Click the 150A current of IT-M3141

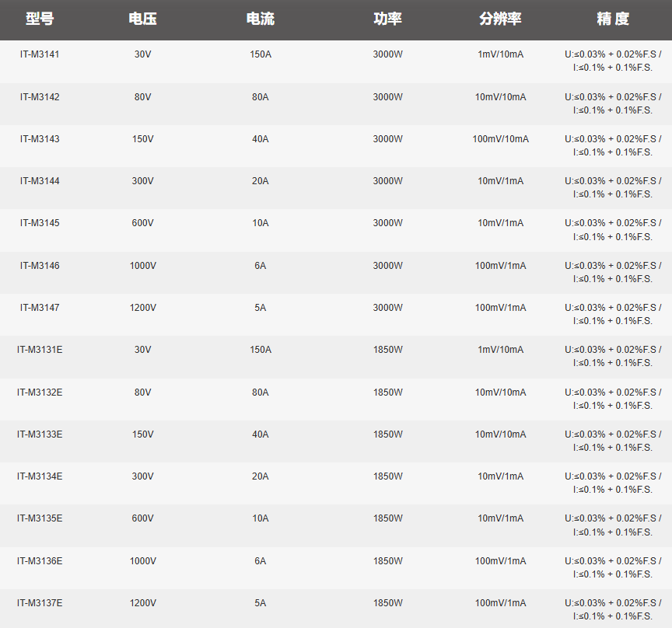tap(261, 54)
